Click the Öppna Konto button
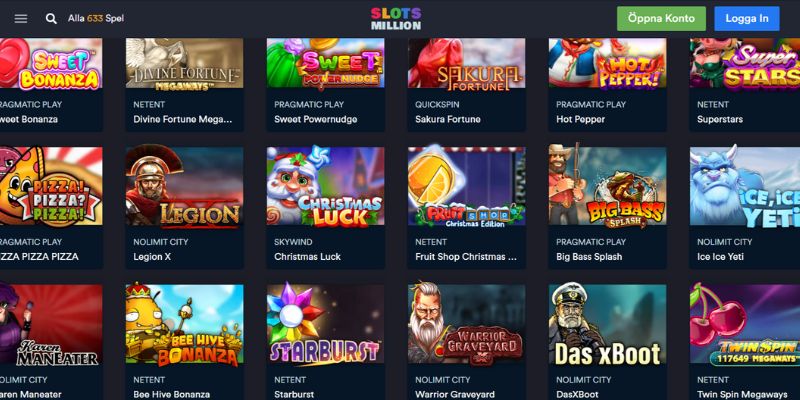The width and height of the screenshot is (800, 400). click(x=661, y=19)
